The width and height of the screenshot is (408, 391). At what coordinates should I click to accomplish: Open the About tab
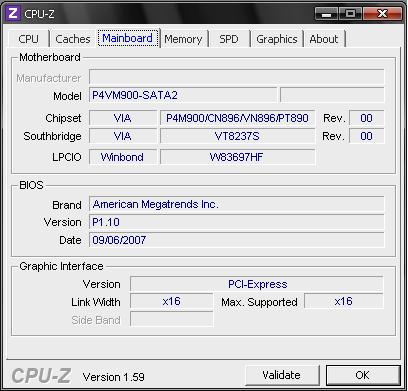(x=324, y=39)
